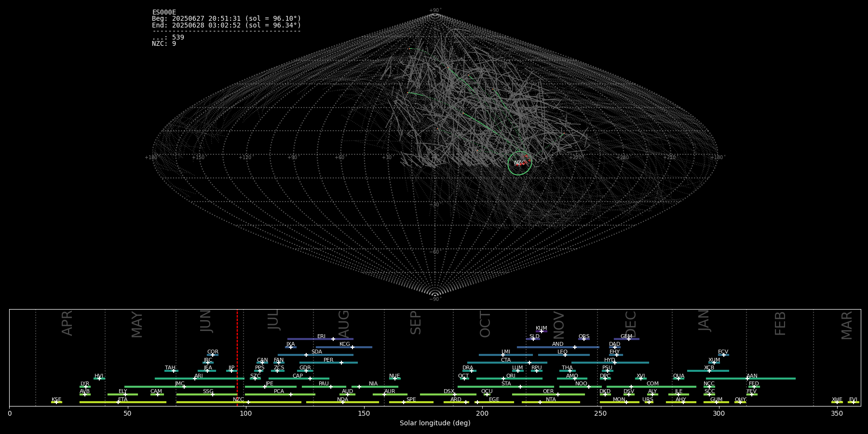Select the AND shower label
The height and width of the screenshot is (434, 868).
click(x=558, y=344)
